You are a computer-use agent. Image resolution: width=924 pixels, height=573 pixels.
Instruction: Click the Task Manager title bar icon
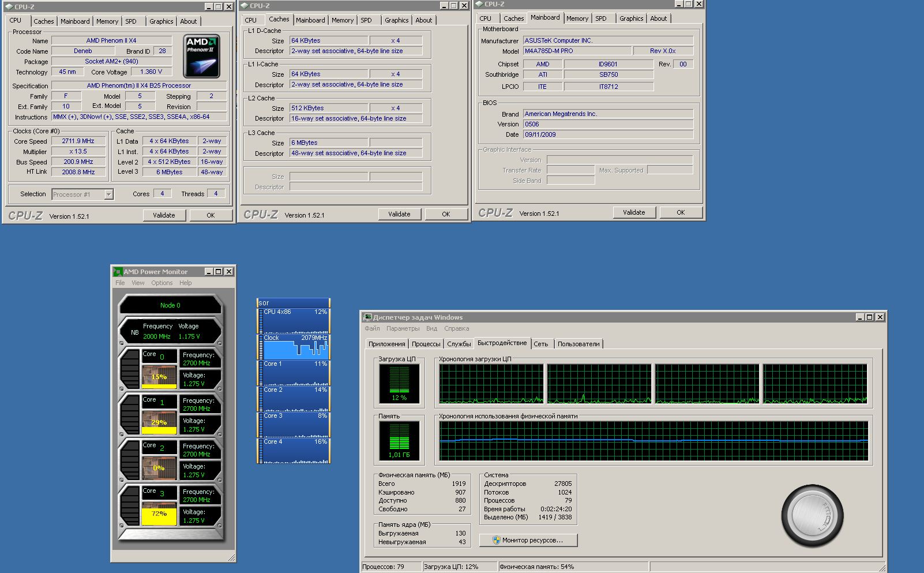pyautogui.click(x=367, y=317)
